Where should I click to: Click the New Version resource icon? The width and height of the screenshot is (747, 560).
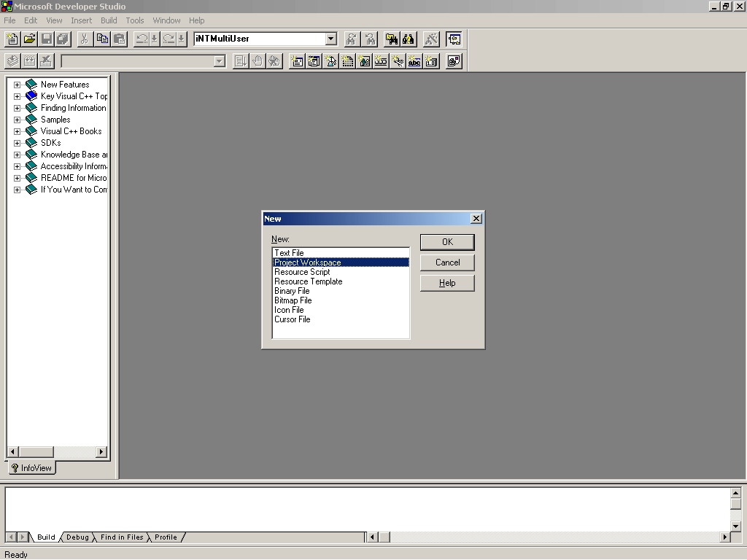(x=432, y=61)
